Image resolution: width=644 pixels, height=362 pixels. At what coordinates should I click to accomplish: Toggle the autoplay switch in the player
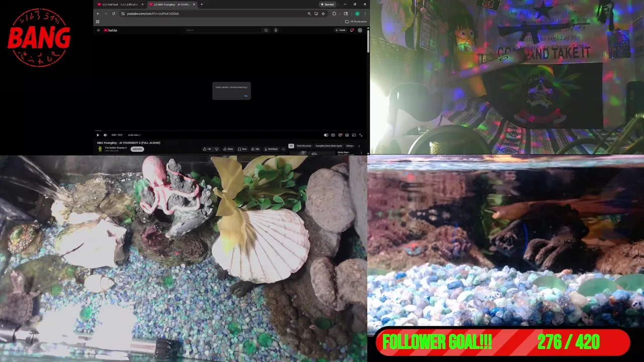pyautogui.click(x=326, y=135)
